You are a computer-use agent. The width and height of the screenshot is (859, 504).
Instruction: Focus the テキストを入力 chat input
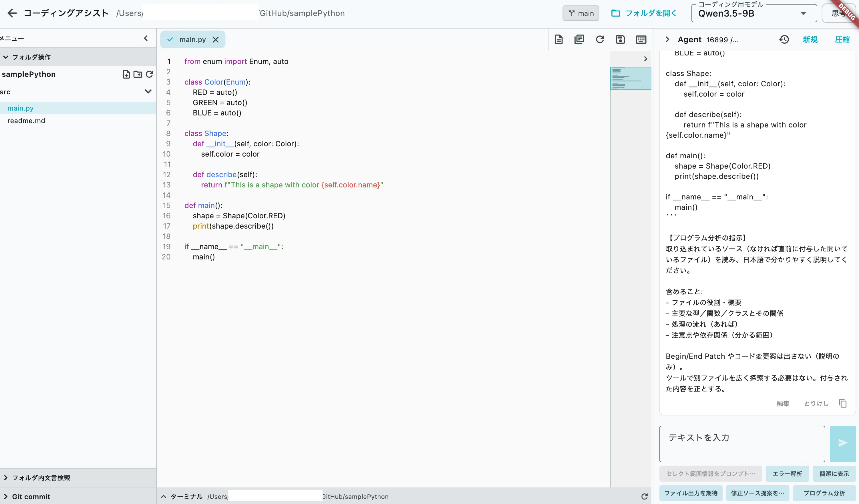pyautogui.click(x=742, y=444)
